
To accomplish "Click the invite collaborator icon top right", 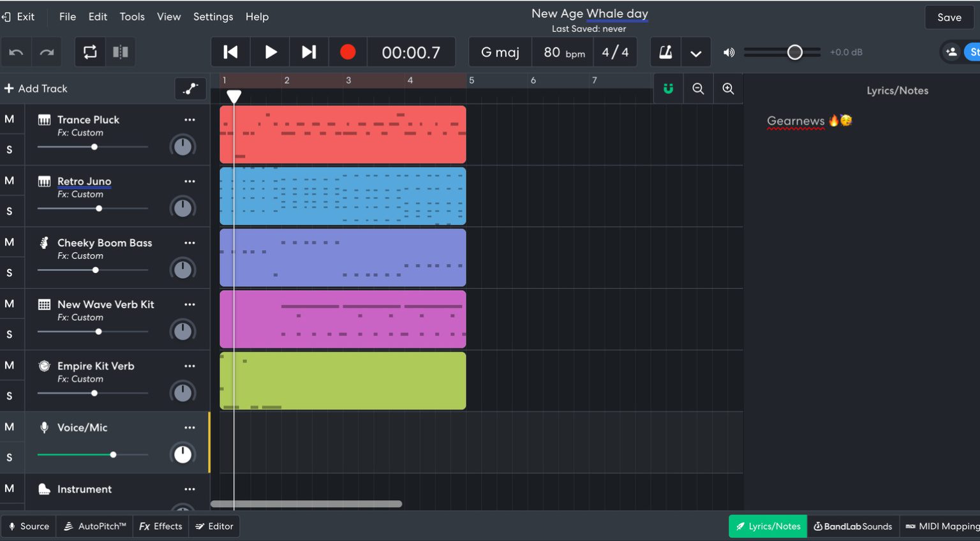I will click(x=950, y=52).
